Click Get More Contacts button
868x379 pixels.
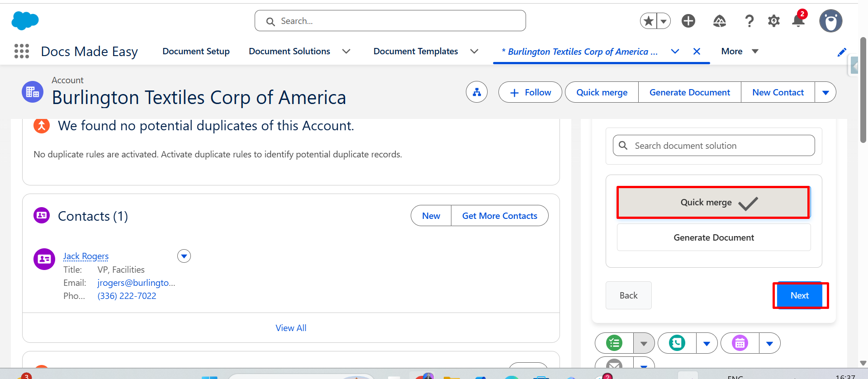click(x=500, y=216)
